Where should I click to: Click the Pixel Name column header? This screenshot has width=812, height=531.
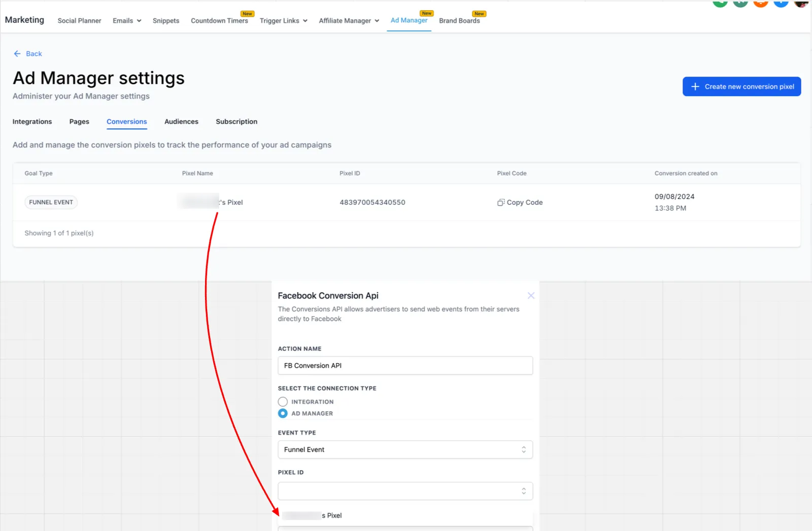(x=197, y=173)
